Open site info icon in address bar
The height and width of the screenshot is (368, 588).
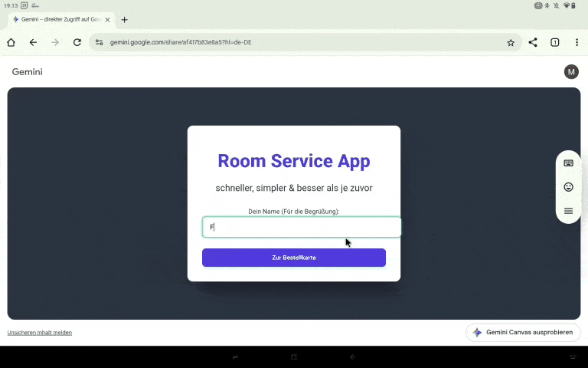pyautogui.click(x=100, y=42)
